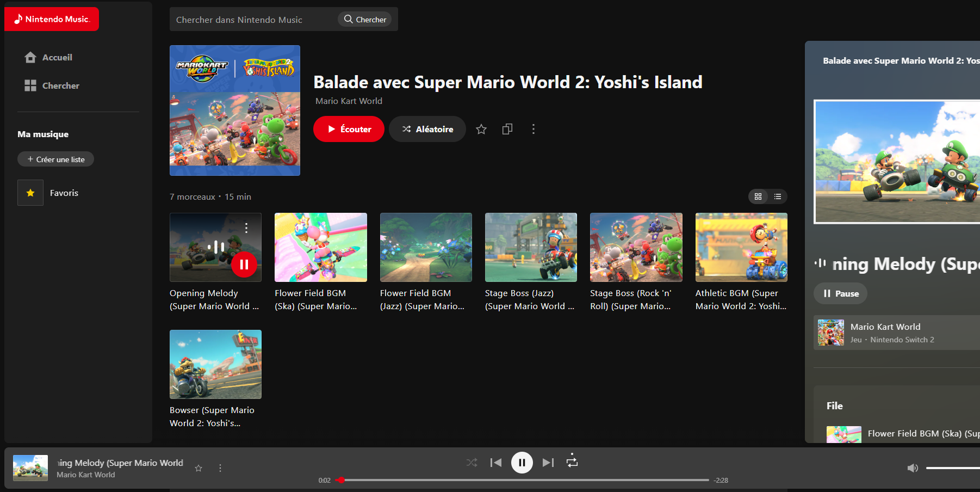Adjust the volume slider
The width and height of the screenshot is (980, 492).
click(953, 468)
